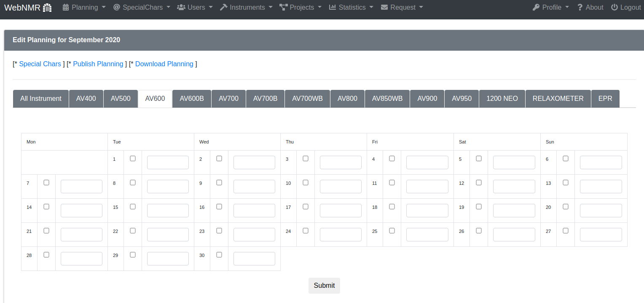644x303 pixels.
Task: Go to the WebNMR home link
Action: pyautogui.click(x=28, y=8)
